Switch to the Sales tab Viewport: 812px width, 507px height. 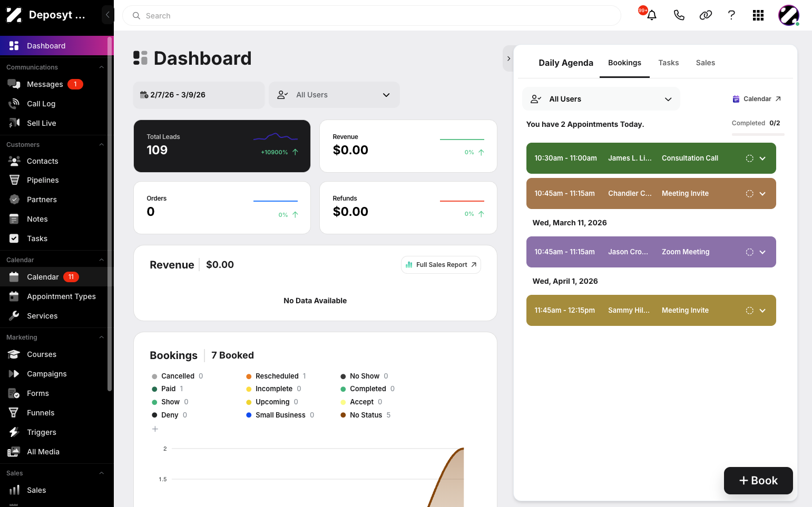coord(705,63)
